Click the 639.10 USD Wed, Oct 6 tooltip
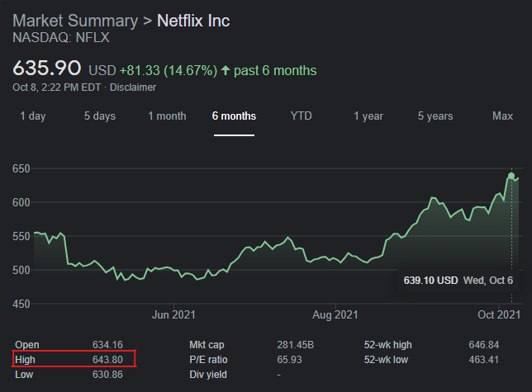The image size is (532, 392). pos(458,281)
